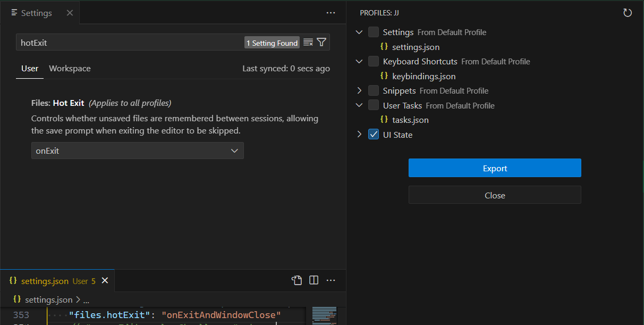
Task: Click the Close button
Action: tap(494, 195)
